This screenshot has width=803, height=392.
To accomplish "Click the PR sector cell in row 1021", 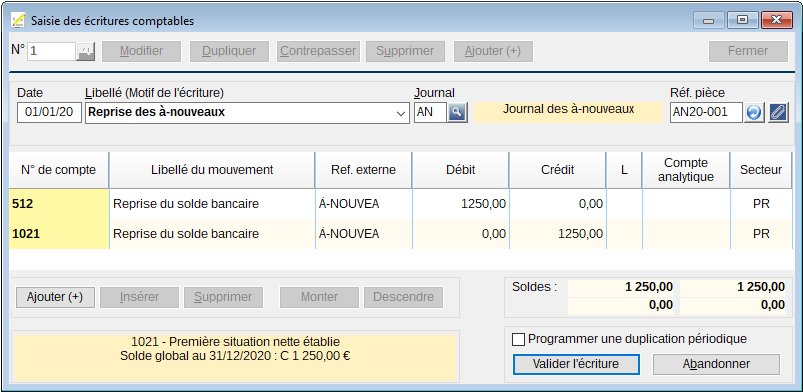I will [761, 234].
